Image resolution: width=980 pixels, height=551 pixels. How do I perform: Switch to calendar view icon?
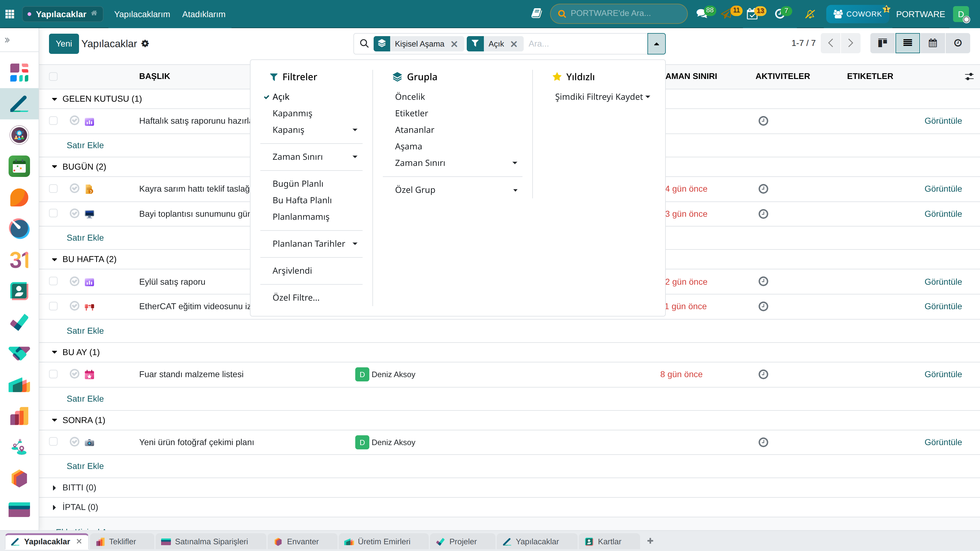click(x=933, y=43)
